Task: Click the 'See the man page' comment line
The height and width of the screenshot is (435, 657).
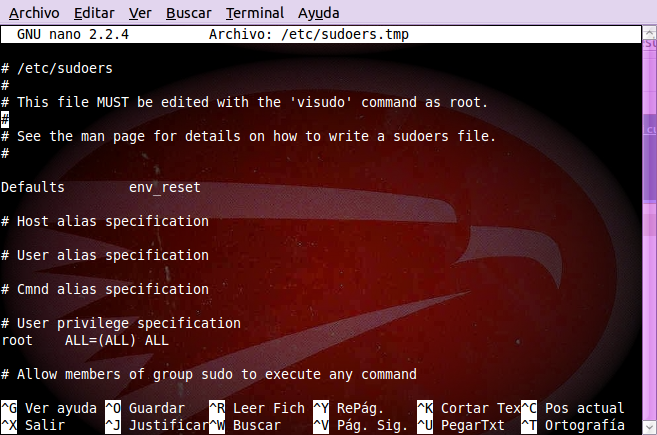Action: (248, 136)
